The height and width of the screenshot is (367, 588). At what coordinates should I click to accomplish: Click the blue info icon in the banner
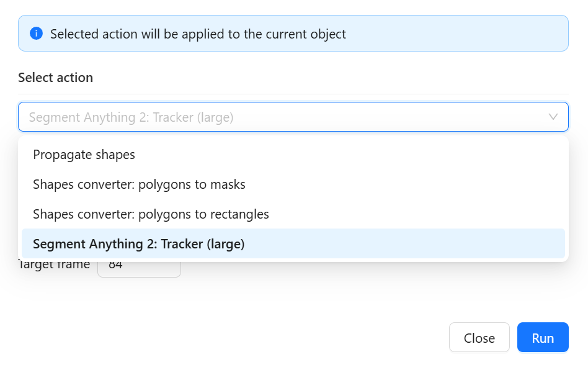pos(37,34)
